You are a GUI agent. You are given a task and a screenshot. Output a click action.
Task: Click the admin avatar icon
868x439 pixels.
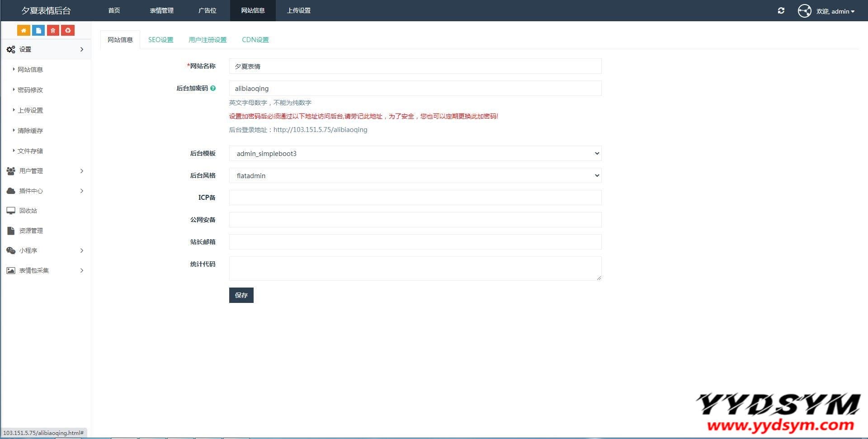pos(804,11)
